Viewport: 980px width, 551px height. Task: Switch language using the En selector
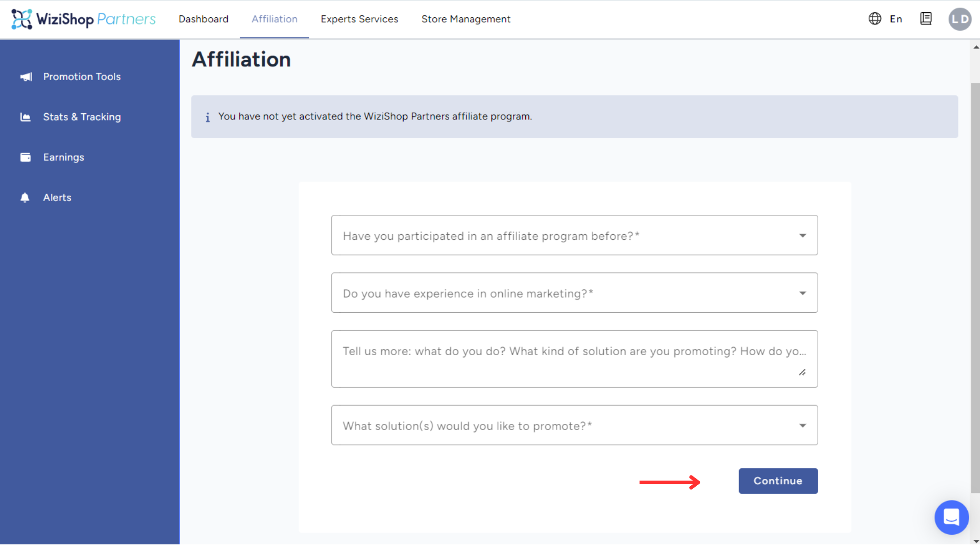(896, 19)
